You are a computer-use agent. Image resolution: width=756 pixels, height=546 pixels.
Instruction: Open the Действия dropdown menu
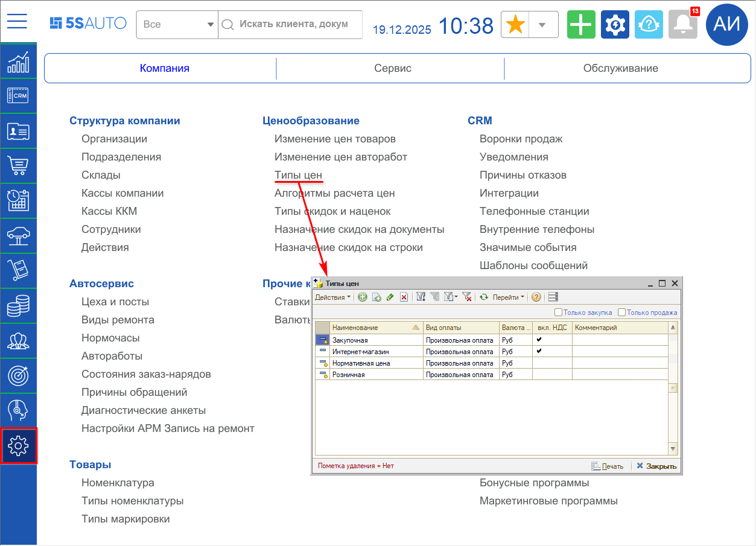pyautogui.click(x=332, y=297)
